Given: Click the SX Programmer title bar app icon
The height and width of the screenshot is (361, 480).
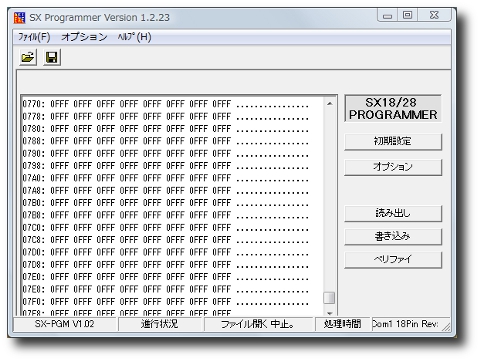Looking at the screenshot, I should (x=19, y=18).
